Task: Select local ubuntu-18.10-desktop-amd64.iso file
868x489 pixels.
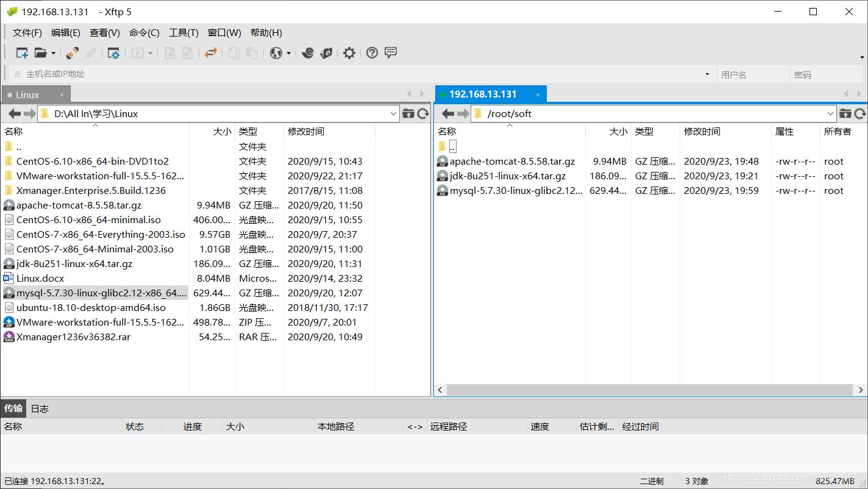Action: (91, 308)
